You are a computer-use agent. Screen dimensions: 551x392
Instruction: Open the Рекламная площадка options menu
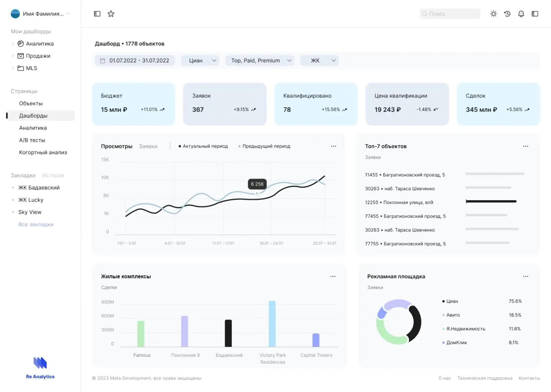coord(526,277)
